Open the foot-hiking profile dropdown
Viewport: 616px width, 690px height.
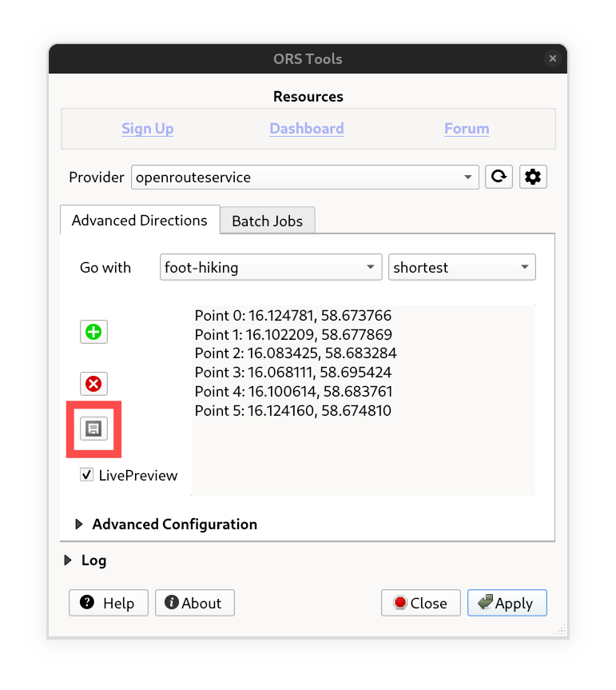270,268
